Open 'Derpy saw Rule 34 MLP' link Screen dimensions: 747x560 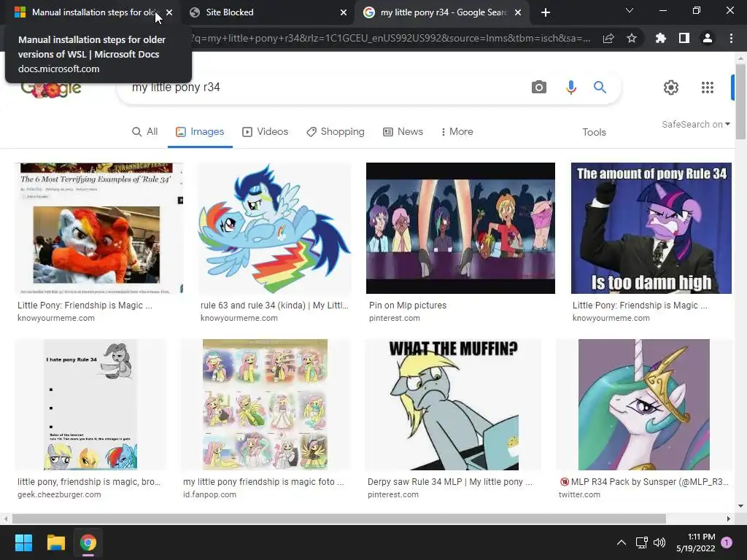[x=449, y=481]
